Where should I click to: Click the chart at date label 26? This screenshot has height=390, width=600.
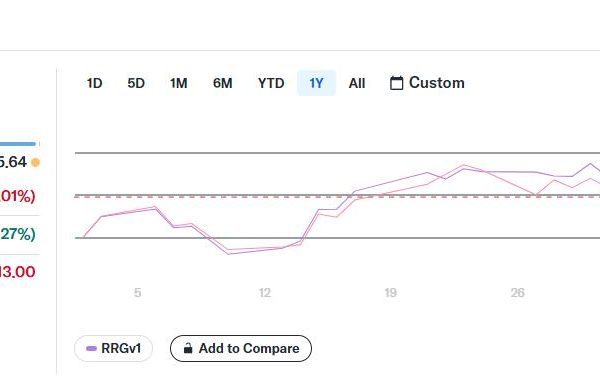517,293
